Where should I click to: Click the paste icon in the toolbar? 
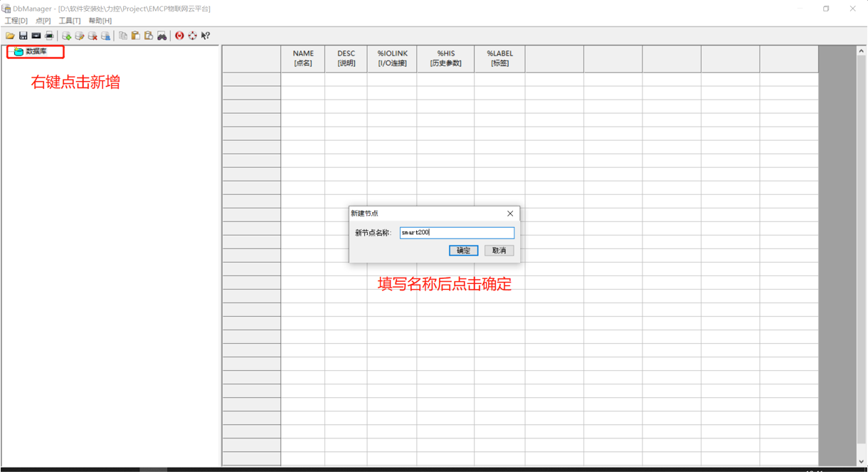click(x=135, y=36)
